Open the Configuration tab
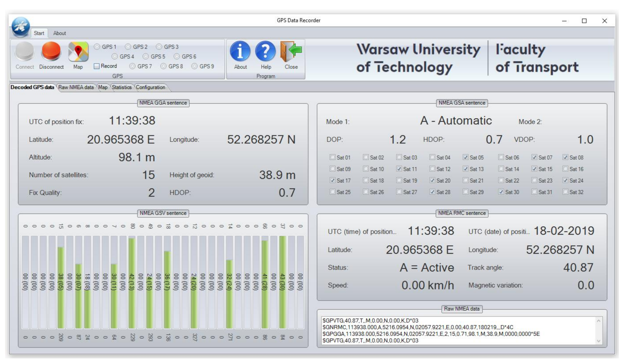 [x=150, y=87]
